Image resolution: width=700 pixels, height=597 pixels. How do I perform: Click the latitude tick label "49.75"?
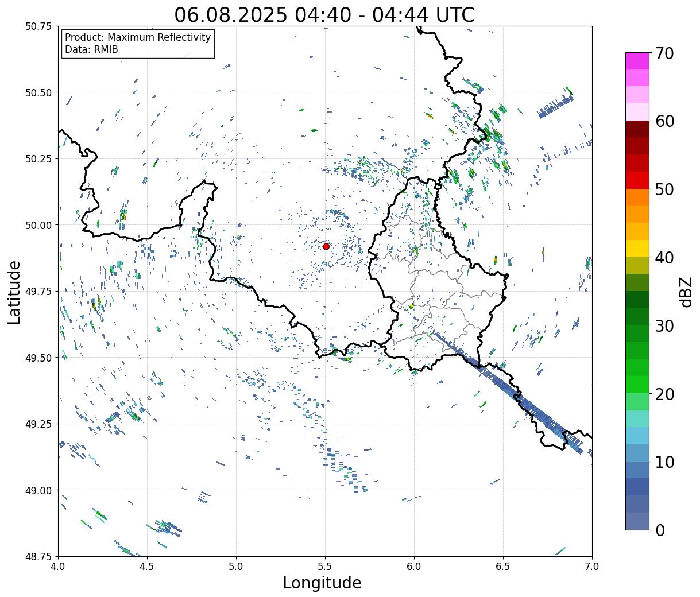(x=38, y=292)
